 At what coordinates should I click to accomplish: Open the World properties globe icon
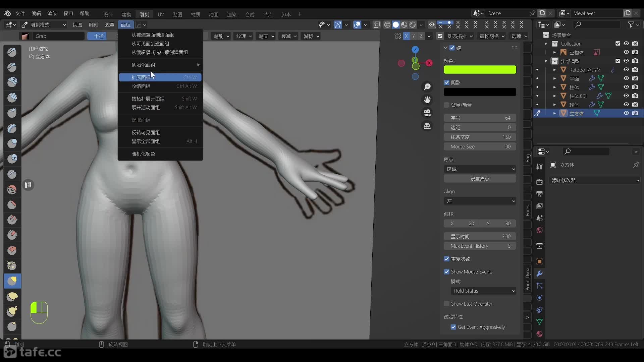[539, 230]
